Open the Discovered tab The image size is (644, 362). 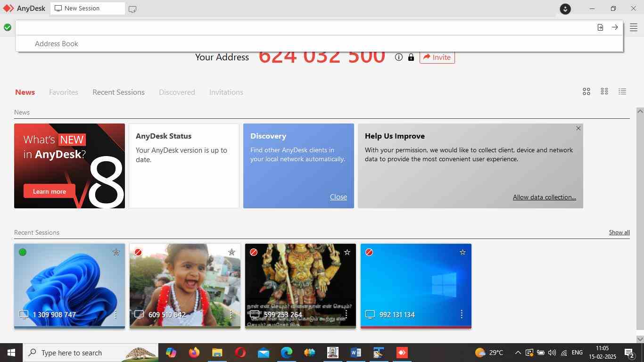click(177, 92)
